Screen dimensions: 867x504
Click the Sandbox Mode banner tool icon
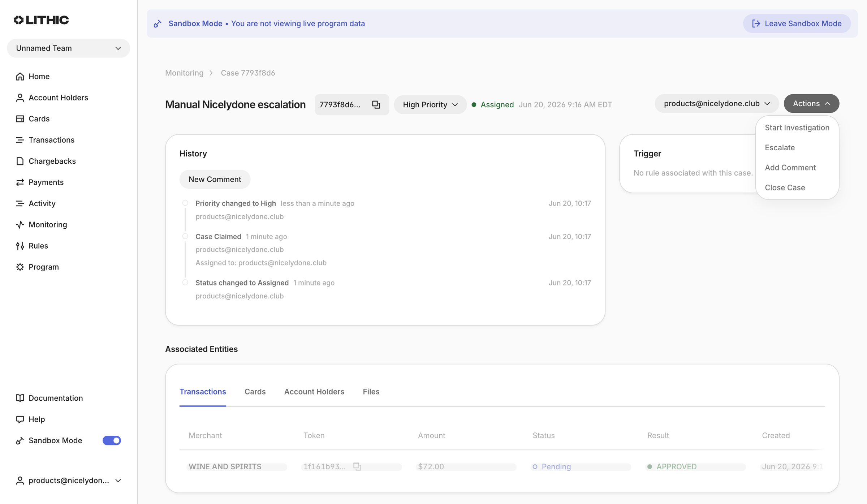click(x=158, y=23)
